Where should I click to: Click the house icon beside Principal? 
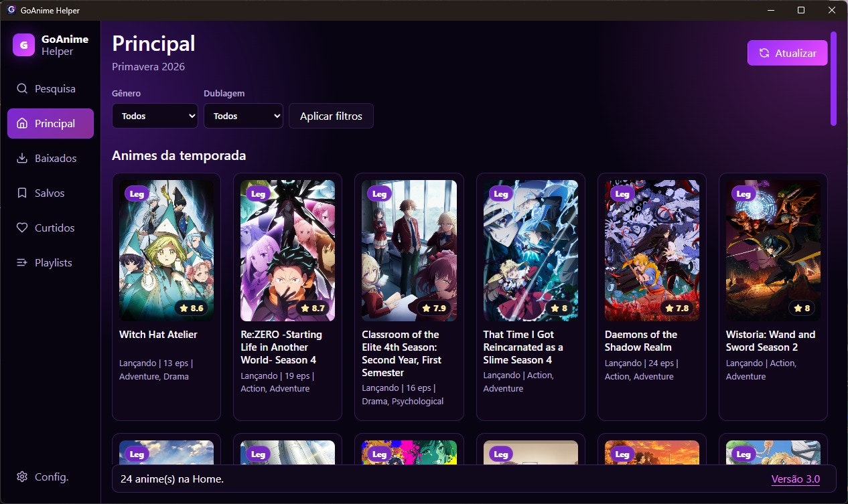pos(22,123)
